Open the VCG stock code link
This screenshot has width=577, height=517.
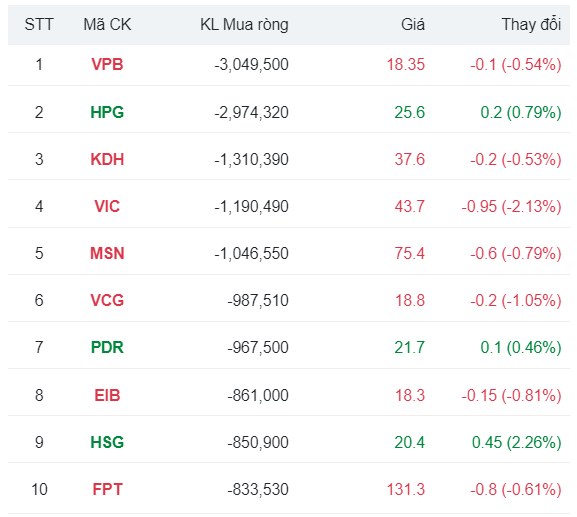coord(107,300)
